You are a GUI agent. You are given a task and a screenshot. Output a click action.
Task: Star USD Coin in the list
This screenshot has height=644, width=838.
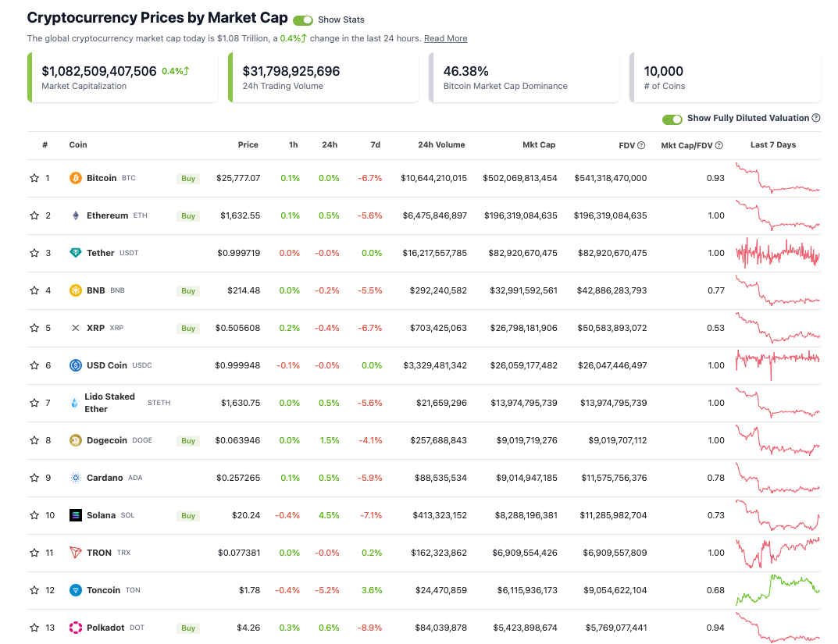34,365
